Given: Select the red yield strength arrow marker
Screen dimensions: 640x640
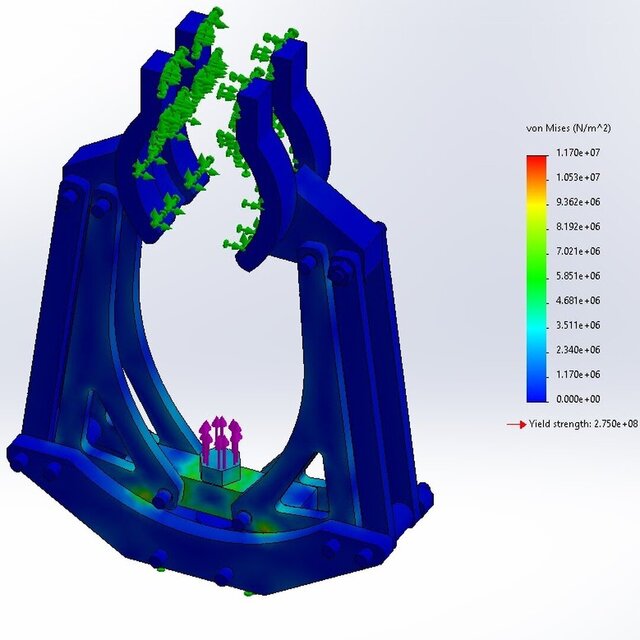Looking at the screenshot, I should click(x=516, y=424).
